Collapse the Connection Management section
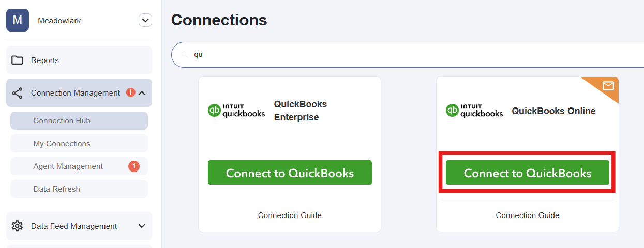The image size is (644, 248). click(142, 93)
